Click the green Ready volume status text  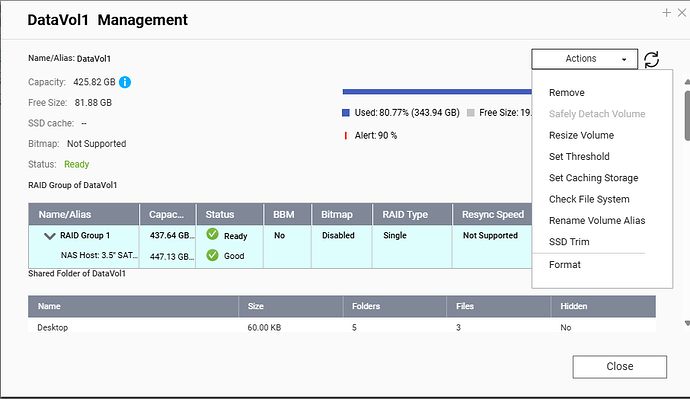point(77,165)
